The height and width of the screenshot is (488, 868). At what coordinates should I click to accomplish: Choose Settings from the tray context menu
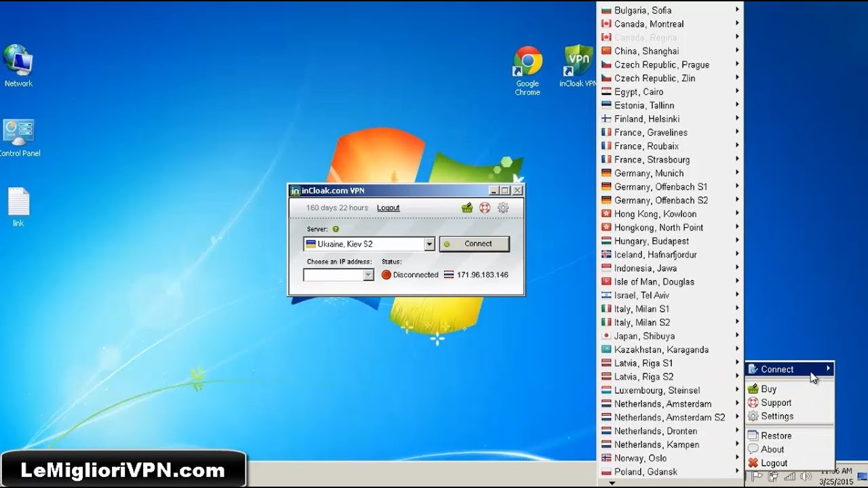789,416
